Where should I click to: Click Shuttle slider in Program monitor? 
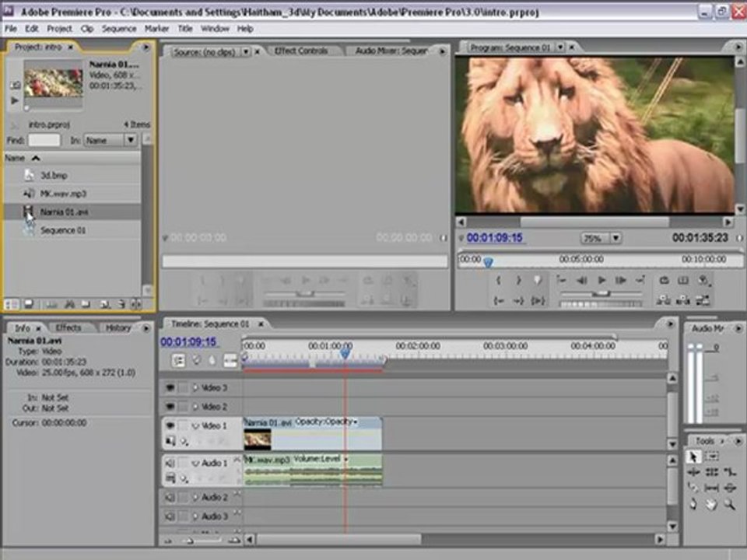(601, 294)
